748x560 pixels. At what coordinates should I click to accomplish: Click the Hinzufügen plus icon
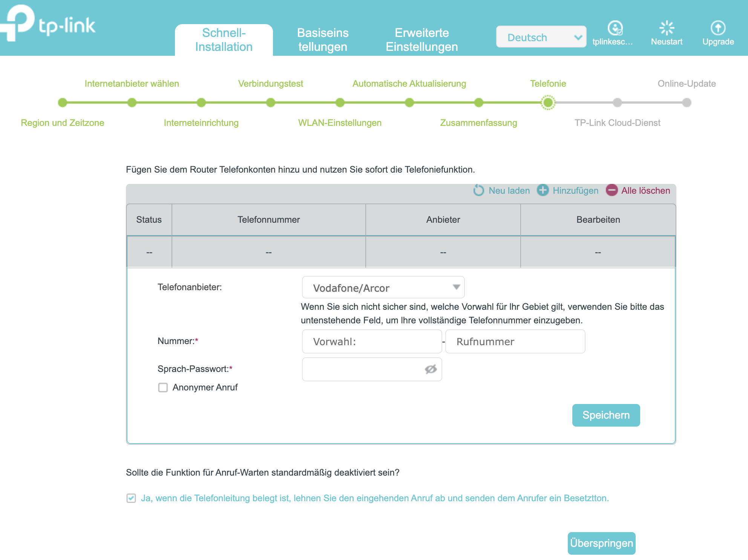click(543, 190)
